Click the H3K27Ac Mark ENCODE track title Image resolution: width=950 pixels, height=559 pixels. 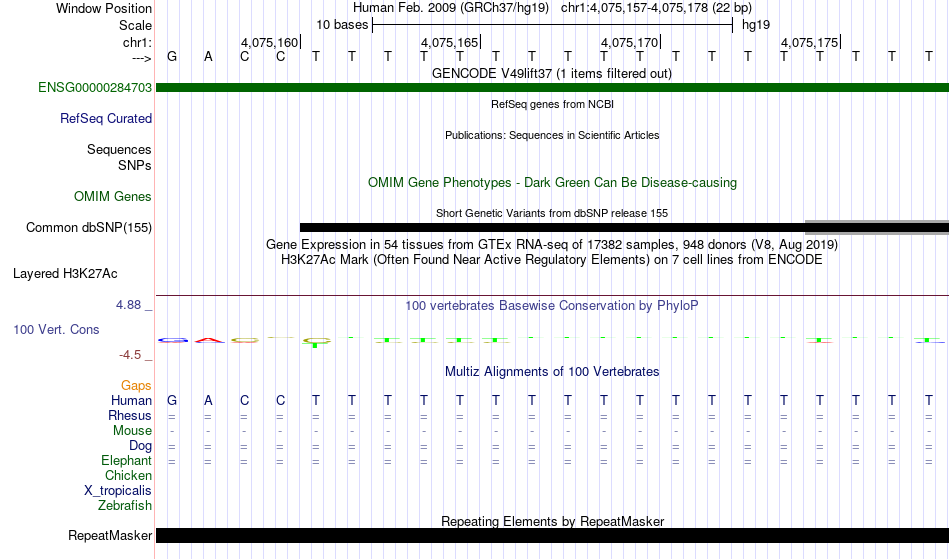point(552,260)
